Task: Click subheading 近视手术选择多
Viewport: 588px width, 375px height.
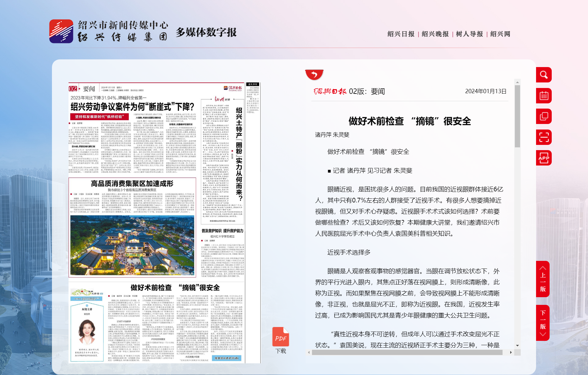Action: click(349, 252)
